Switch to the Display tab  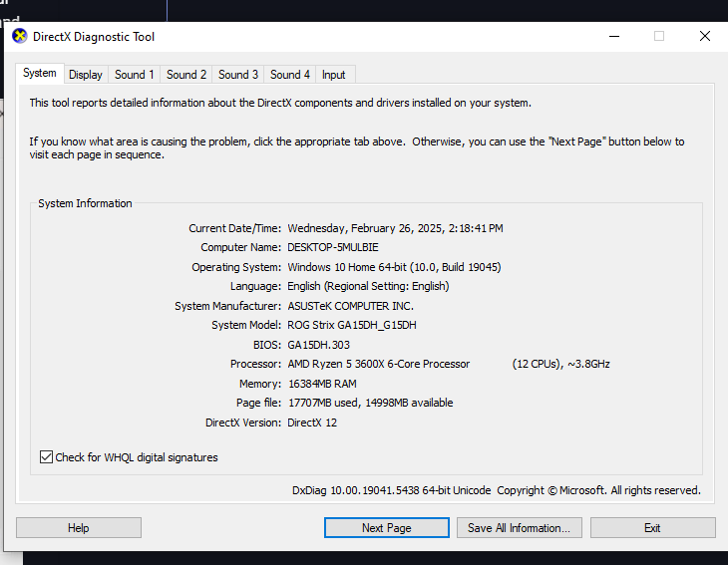(x=86, y=75)
